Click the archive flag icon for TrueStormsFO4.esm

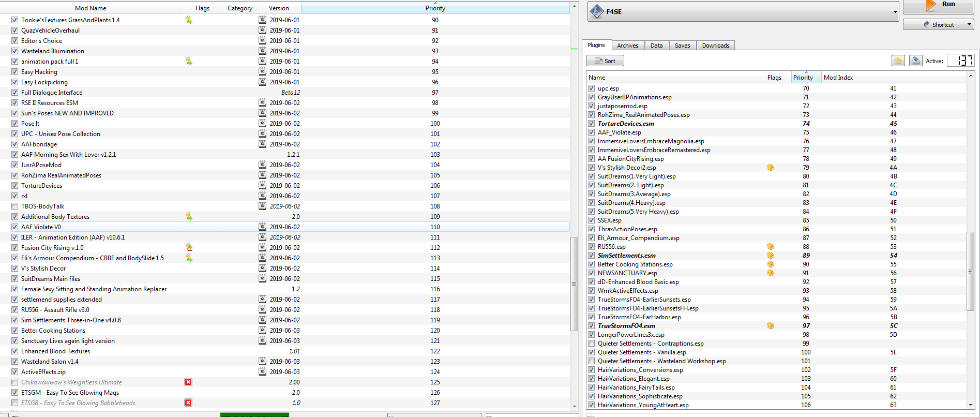click(x=770, y=326)
